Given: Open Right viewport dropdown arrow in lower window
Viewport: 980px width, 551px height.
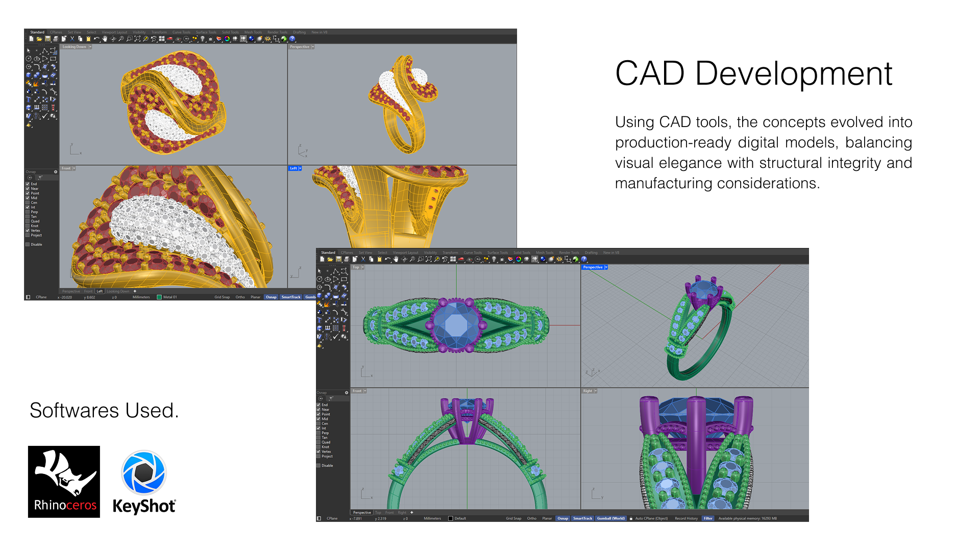Looking at the screenshot, I should click(x=596, y=391).
